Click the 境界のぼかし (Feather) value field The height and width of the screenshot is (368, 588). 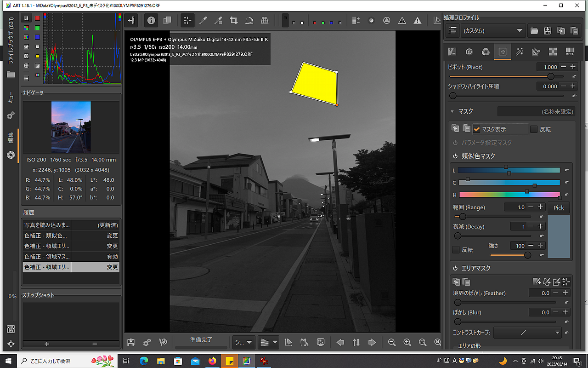540,293
